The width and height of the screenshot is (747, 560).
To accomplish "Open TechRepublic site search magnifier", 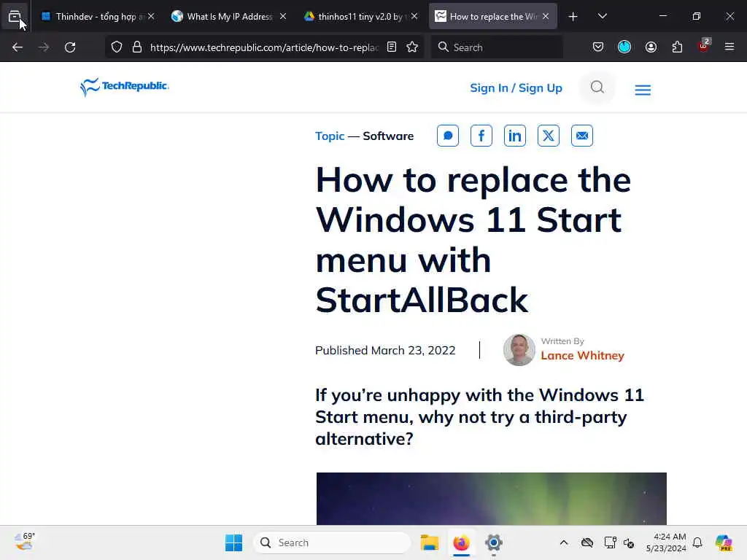I will [597, 87].
